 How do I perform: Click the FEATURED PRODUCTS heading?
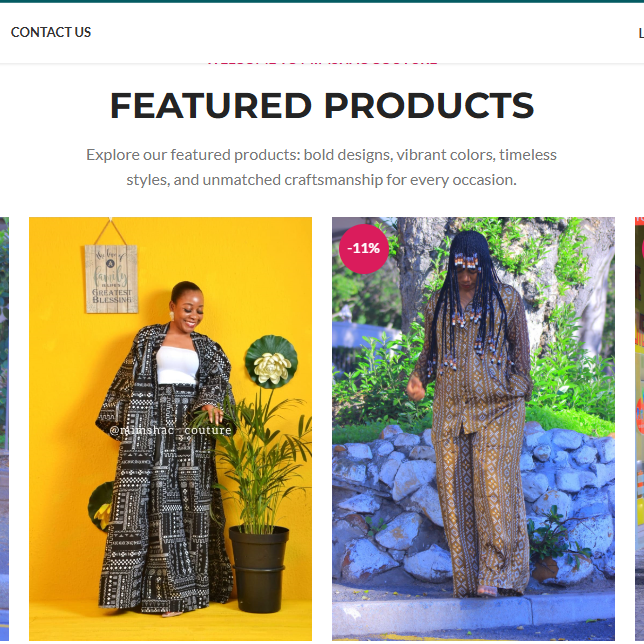tap(322, 105)
